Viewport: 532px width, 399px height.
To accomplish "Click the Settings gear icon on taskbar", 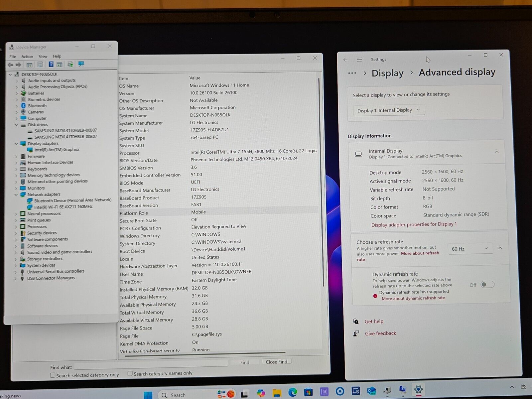I will pyautogui.click(x=418, y=389).
